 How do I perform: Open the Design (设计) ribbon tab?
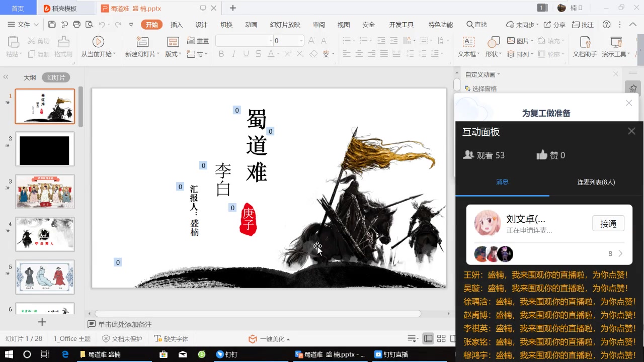[201, 25]
